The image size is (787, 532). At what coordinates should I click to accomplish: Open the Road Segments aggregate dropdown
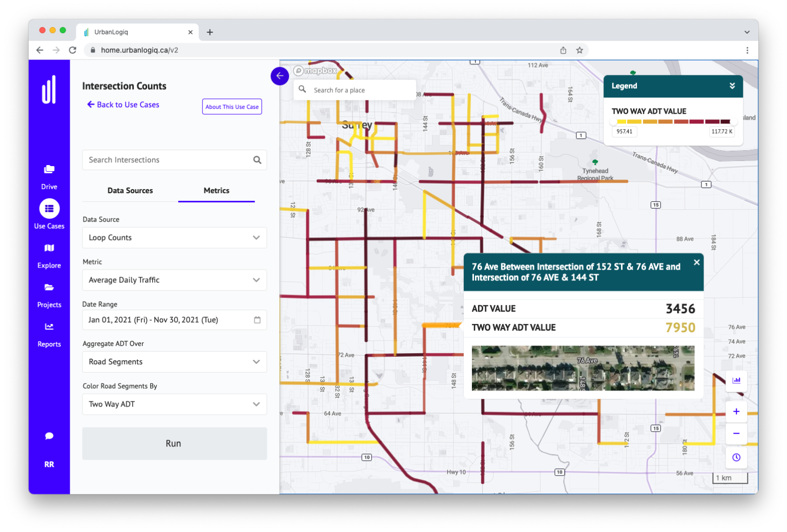(174, 362)
